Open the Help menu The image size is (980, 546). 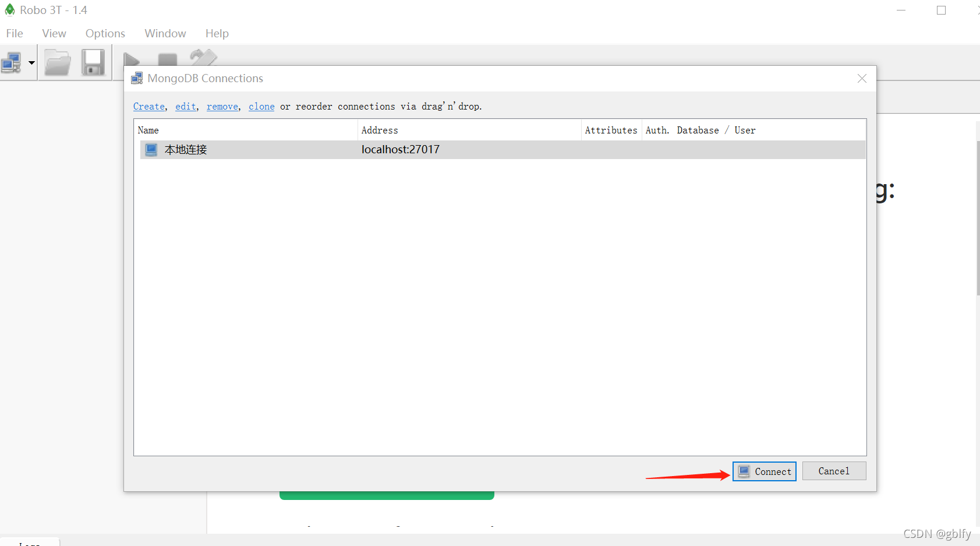coord(217,33)
